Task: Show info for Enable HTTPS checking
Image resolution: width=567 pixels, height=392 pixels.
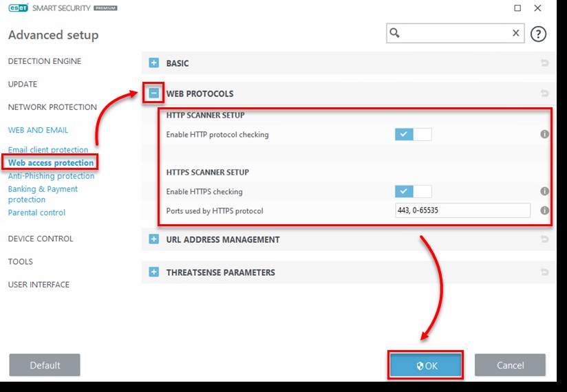Action: (x=544, y=191)
